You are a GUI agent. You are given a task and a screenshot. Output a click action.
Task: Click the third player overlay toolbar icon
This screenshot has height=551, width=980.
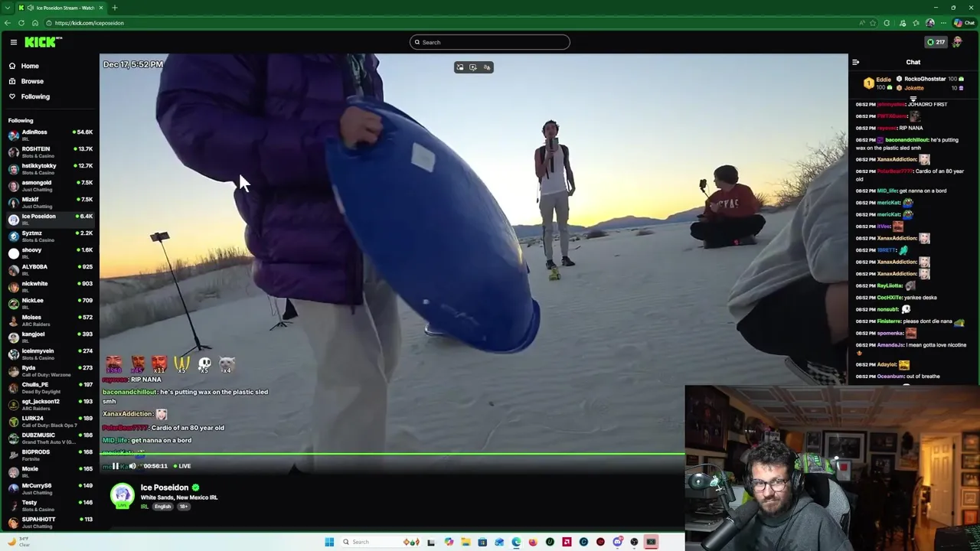[486, 67]
